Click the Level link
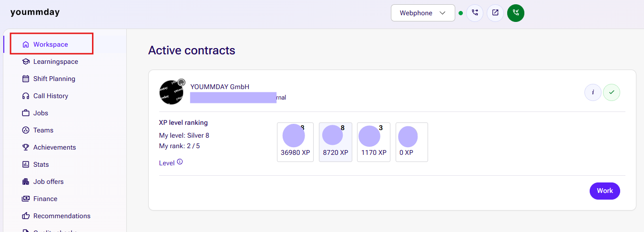644x232 pixels. (167, 163)
